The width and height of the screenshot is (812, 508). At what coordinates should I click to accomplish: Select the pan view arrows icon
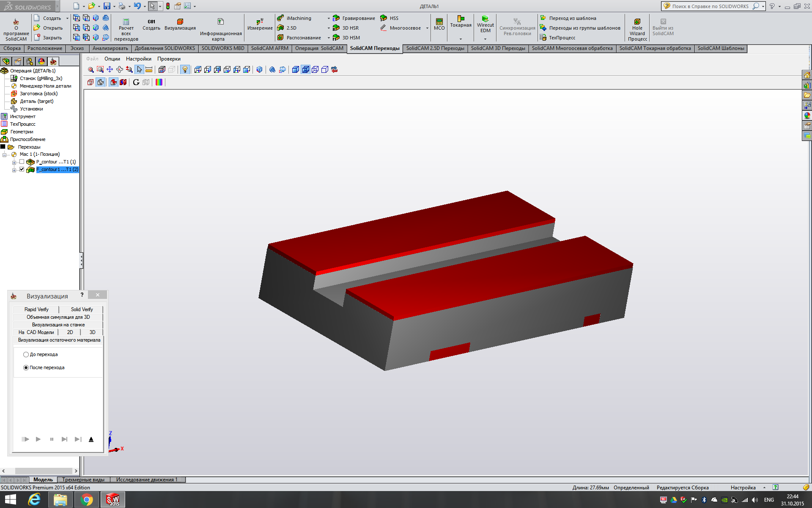coord(110,70)
